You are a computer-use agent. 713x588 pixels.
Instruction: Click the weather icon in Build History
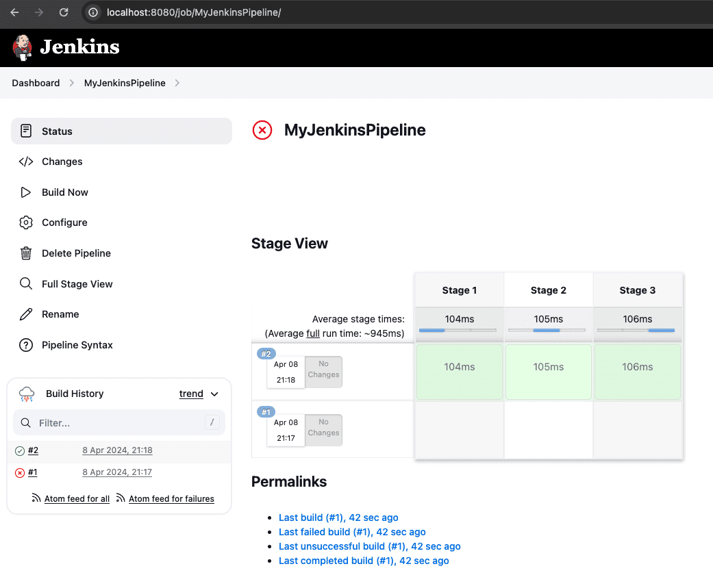[26, 394]
